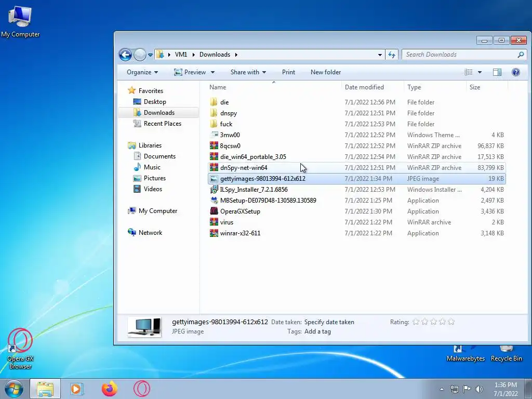Select the virus WinRAR archive icon
532x399 pixels.
214,222
